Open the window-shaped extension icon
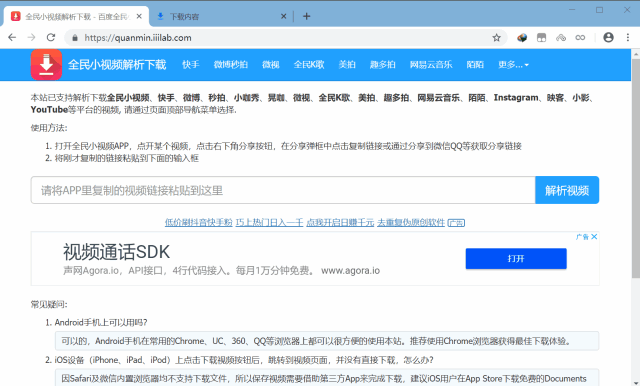This screenshot has width=640, height=386. 541,38
